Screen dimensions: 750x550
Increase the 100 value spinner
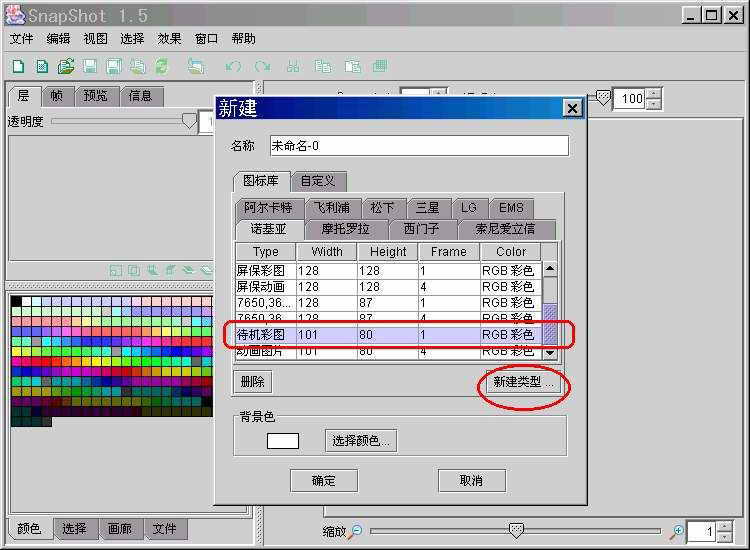point(654,94)
